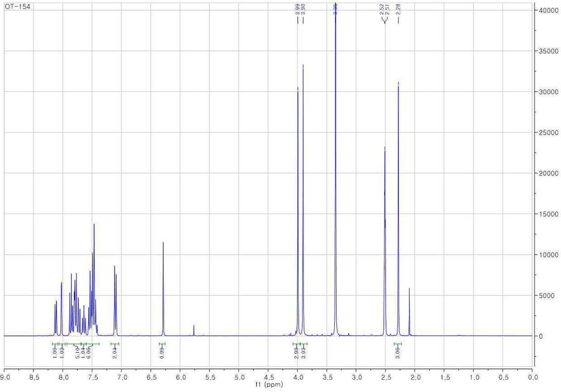Select the 3.99 ppm peak label
Viewport: 561px width, 392px height.
click(298, 9)
